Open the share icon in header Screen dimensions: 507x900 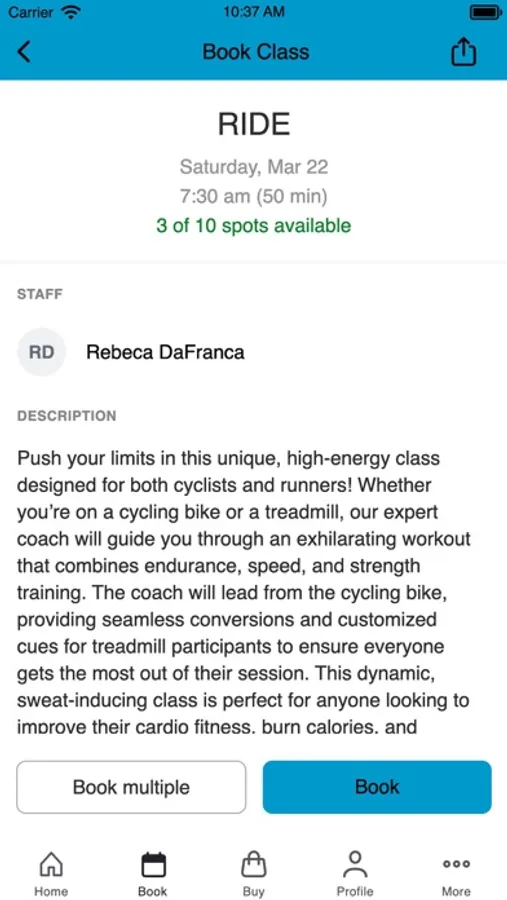point(463,53)
